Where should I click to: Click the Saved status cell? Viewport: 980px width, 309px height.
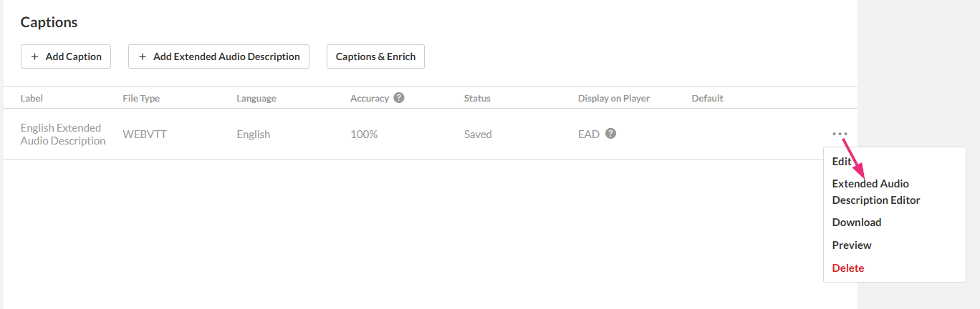[x=478, y=134]
